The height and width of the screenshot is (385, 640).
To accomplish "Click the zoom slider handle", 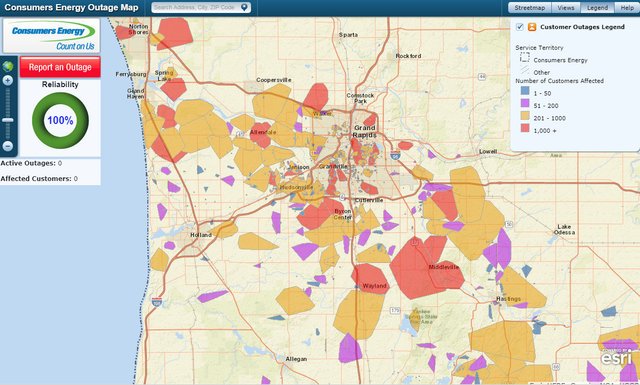I will 8,120.
